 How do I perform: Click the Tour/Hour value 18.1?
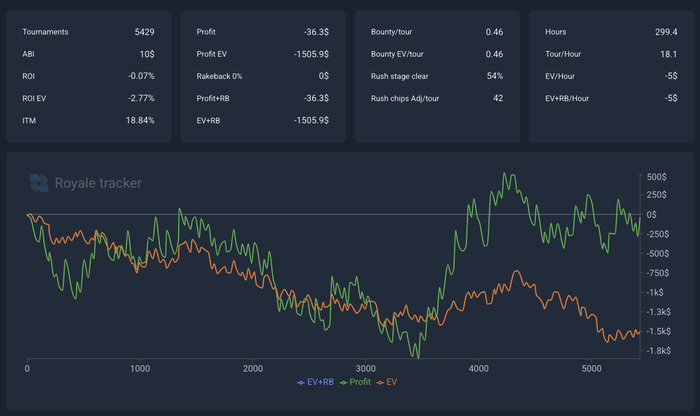(668, 54)
